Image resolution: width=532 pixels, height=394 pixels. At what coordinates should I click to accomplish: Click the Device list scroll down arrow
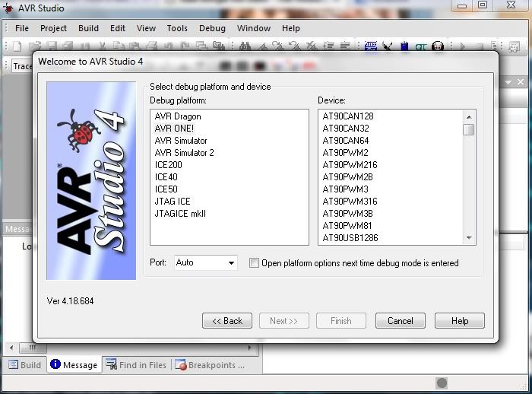pos(469,238)
